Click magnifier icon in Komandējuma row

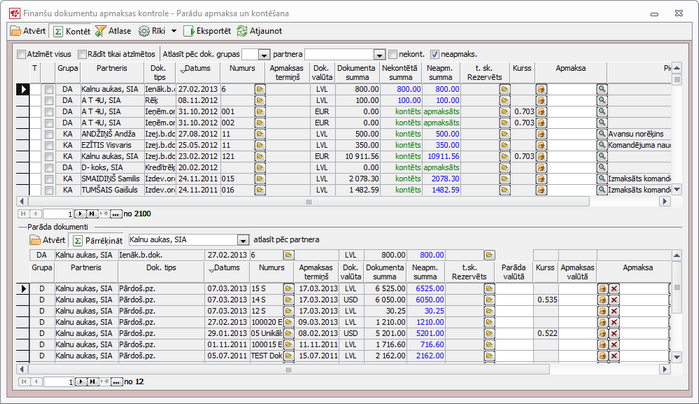click(602, 145)
